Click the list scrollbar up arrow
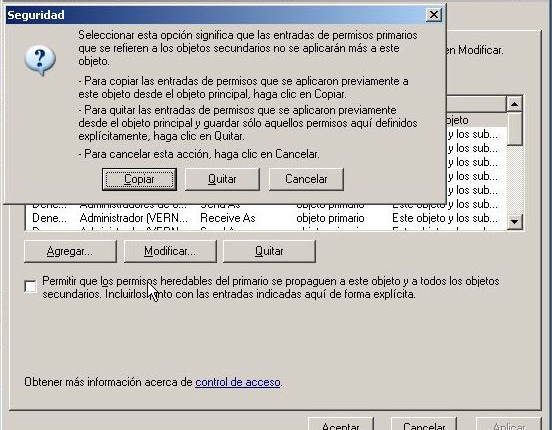552x430 pixels. pyautogui.click(x=514, y=104)
